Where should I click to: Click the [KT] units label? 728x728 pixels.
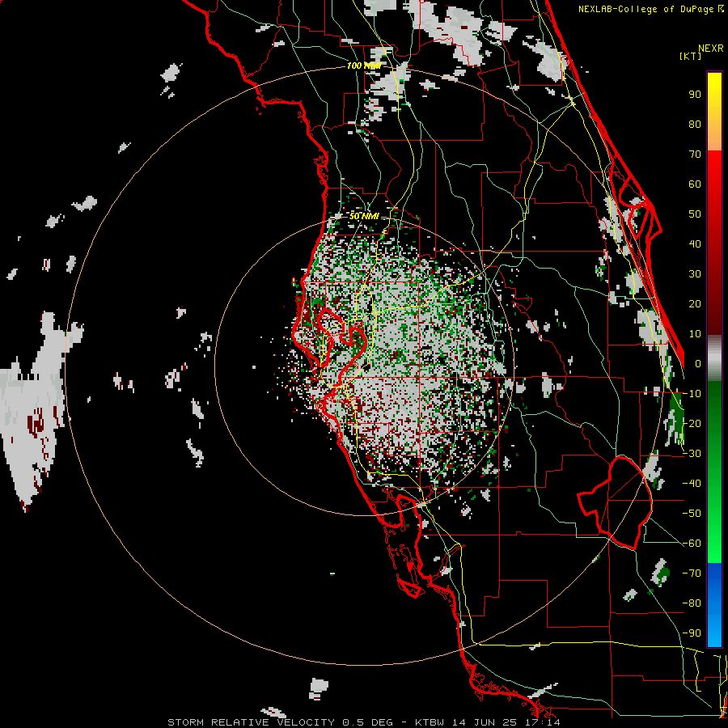click(691, 56)
